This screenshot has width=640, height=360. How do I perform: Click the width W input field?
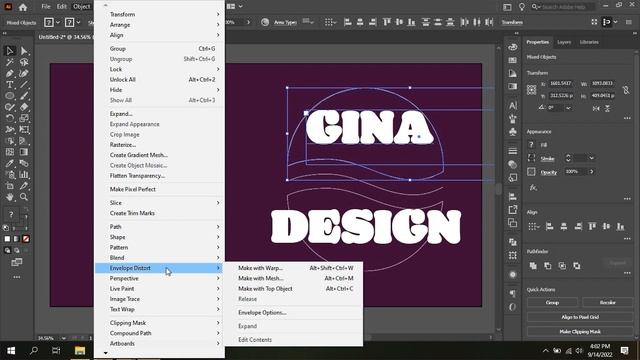pos(602,83)
